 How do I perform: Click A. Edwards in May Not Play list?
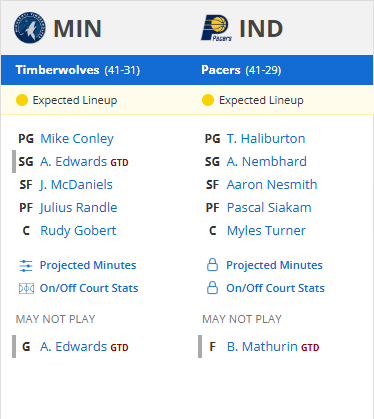73,347
